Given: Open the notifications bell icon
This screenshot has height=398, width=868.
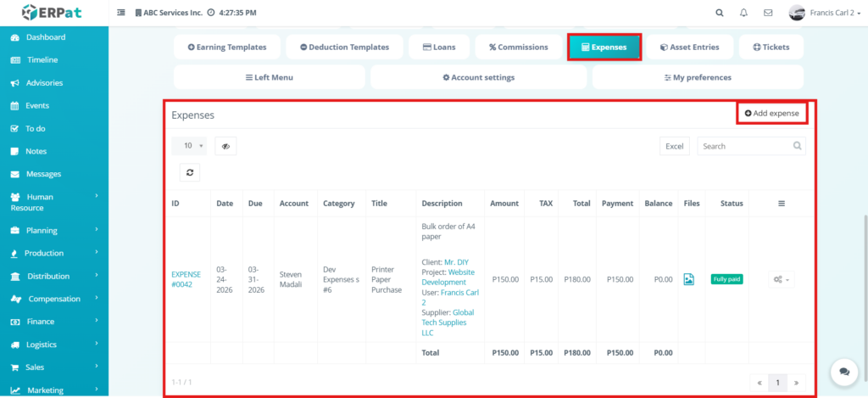Looking at the screenshot, I should tap(743, 13).
